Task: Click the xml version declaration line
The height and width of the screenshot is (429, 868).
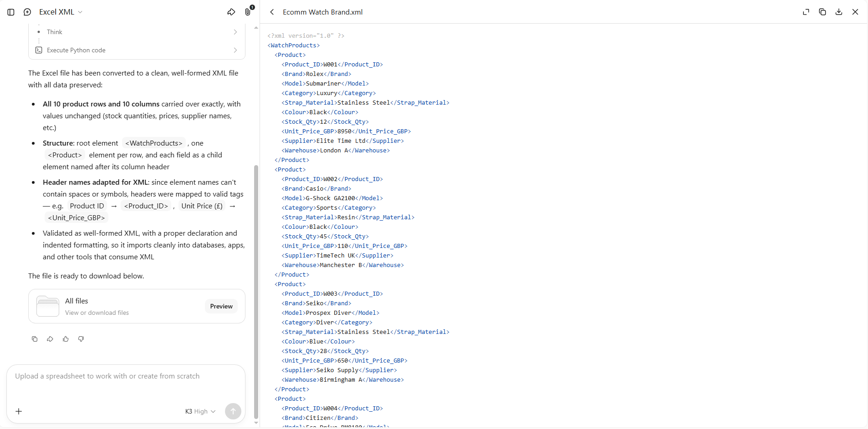Action: pyautogui.click(x=306, y=36)
